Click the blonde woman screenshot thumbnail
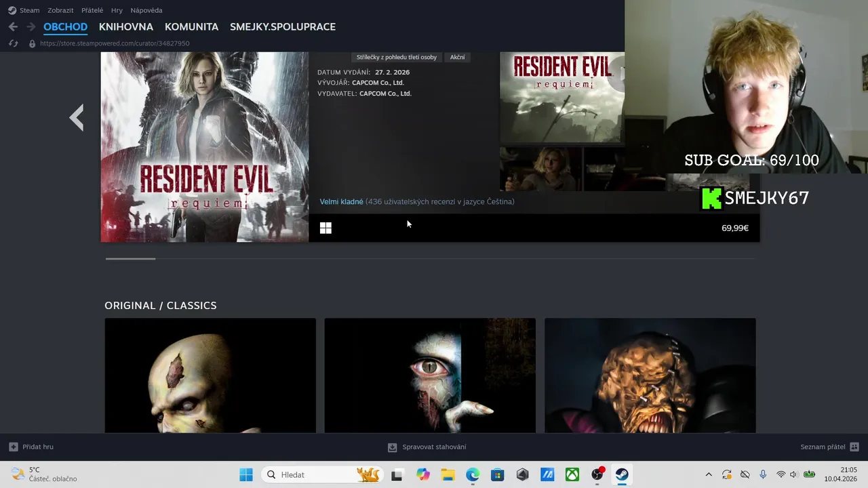 [540, 169]
